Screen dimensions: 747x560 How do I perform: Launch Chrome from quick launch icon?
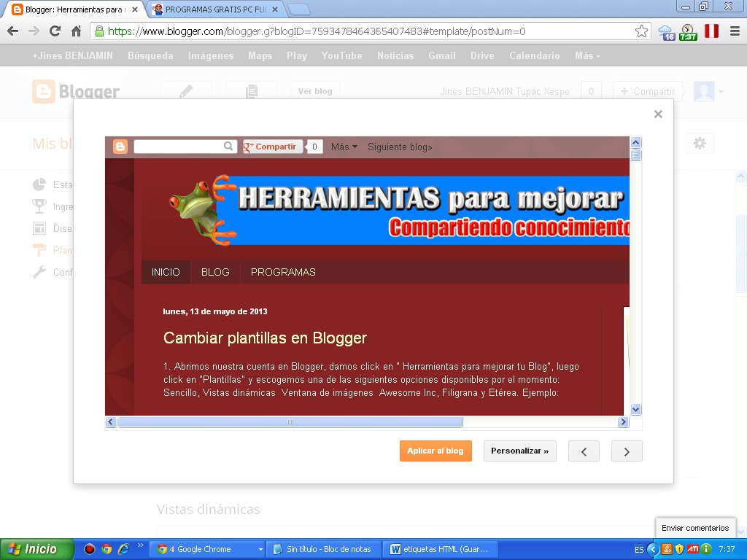coord(107,549)
